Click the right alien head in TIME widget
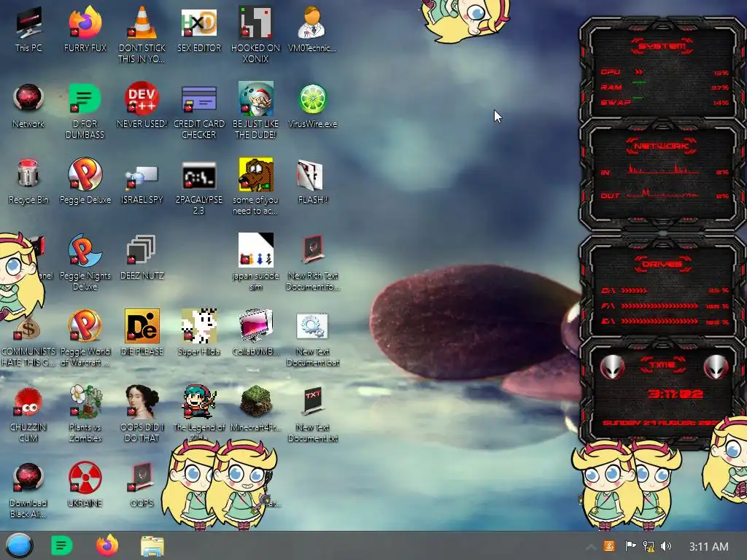747x560 pixels. [x=716, y=367]
